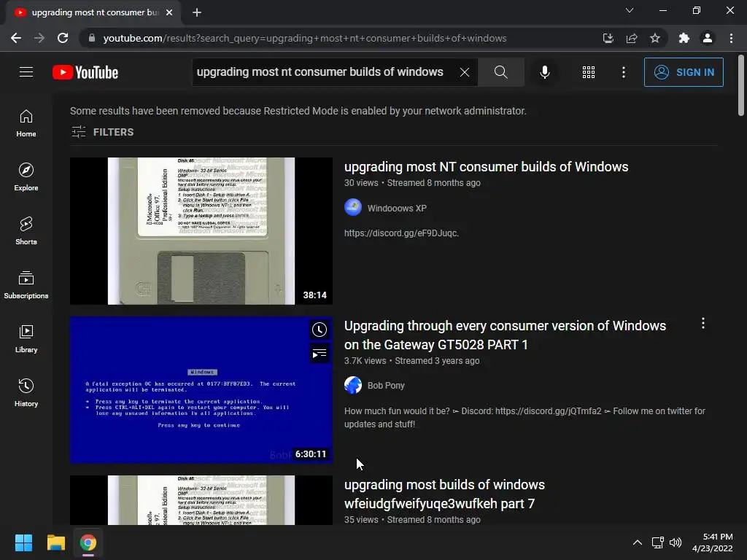Expand the FILTERS options

pos(102,132)
